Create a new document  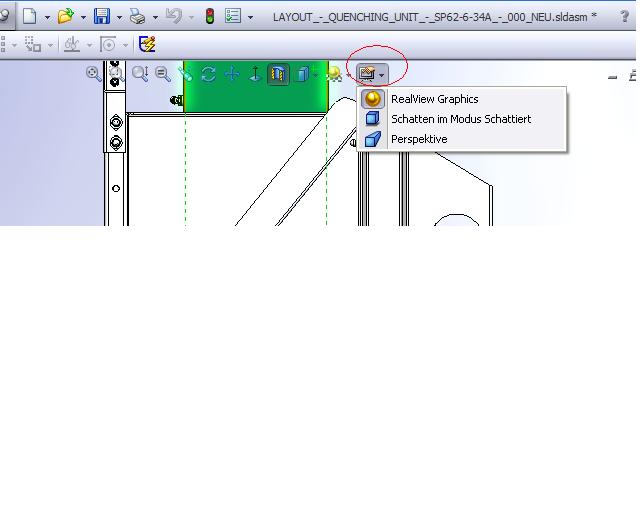(30, 17)
